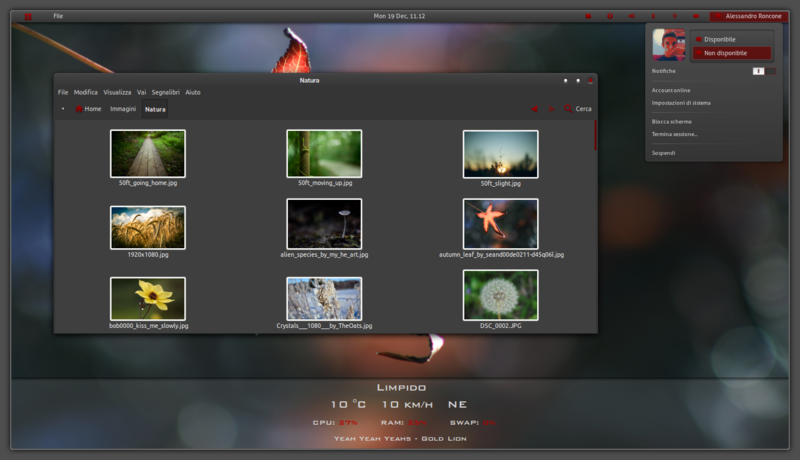800x460 pixels.
Task: Go to the Immagini folder in the path bar
Action: pos(123,109)
